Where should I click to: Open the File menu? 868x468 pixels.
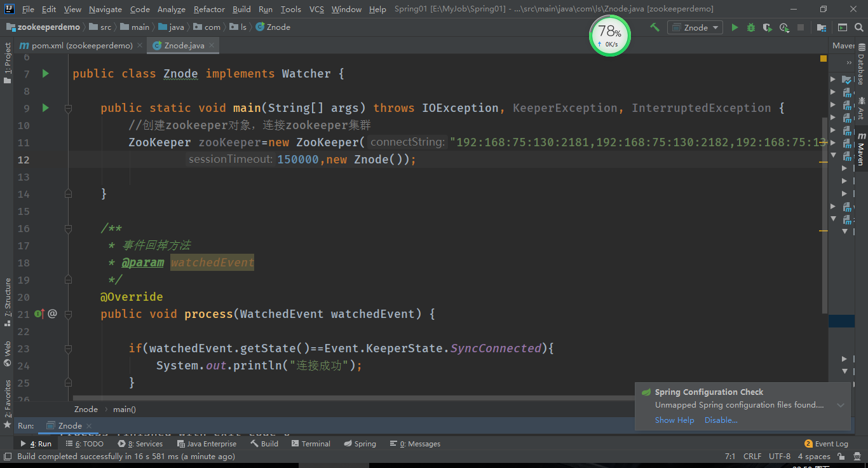coord(28,9)
